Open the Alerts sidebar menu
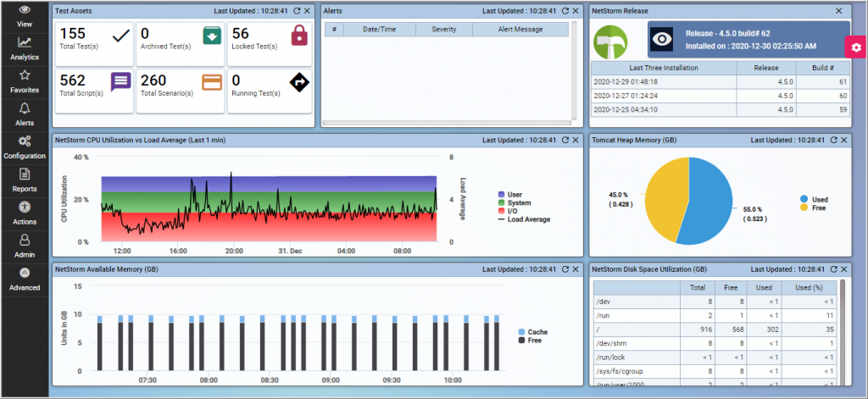 pyautogui.click(x=25, y=115)
